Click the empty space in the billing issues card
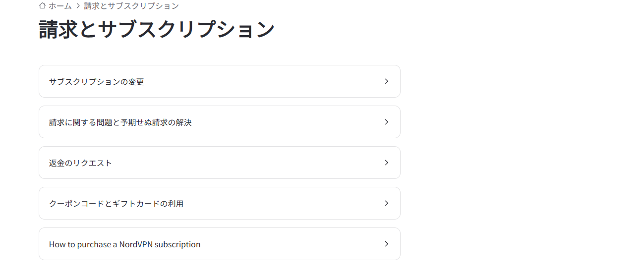The image size is (644, 279). point(288,122)
